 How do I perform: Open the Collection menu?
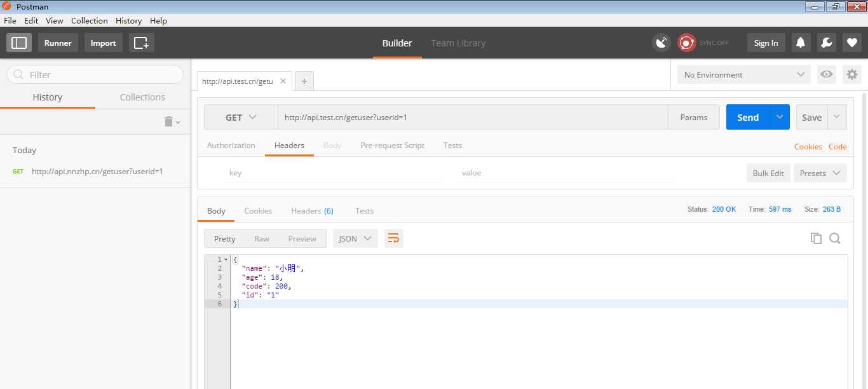pos(90,20)
